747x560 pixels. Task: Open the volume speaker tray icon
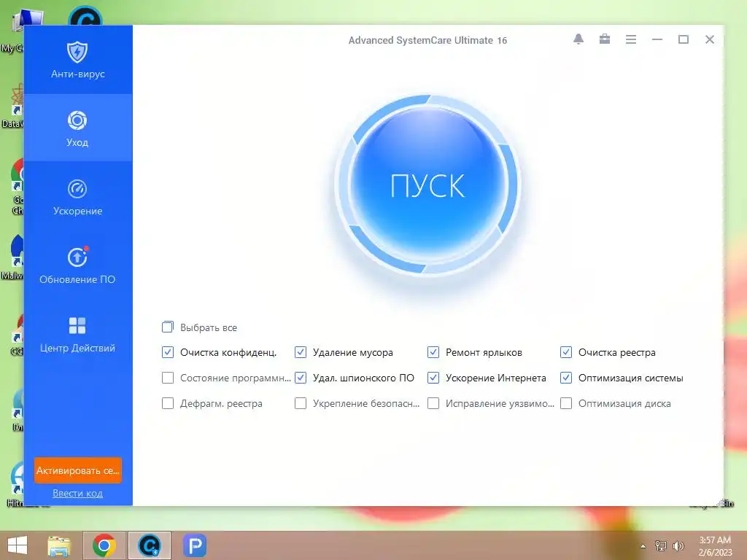coord(678,546)
